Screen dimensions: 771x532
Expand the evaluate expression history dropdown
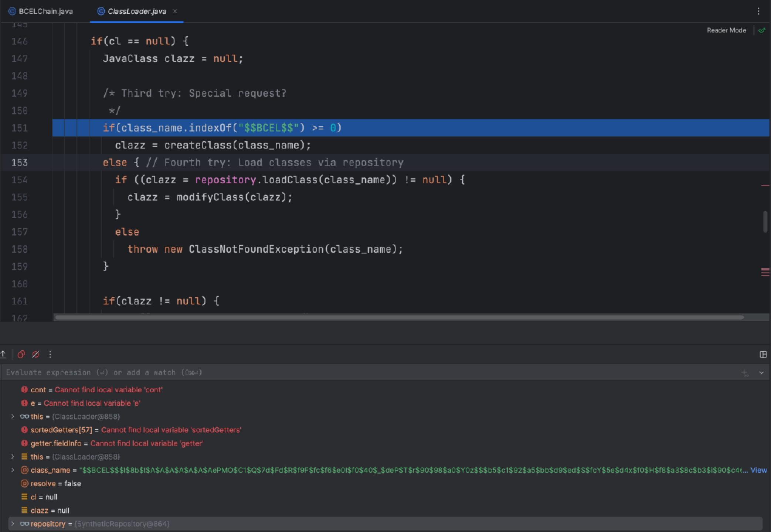point(761,373)
